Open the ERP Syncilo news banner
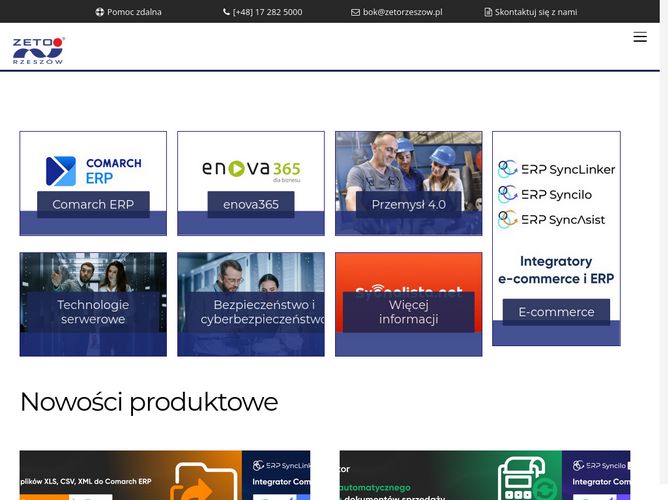This screenshot has height=500, width=668. click(485, 475)
